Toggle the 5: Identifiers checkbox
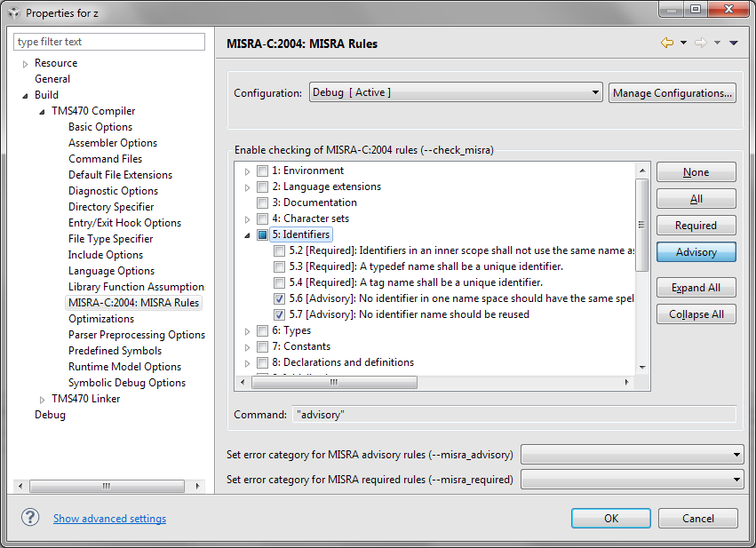 point(262,234)
